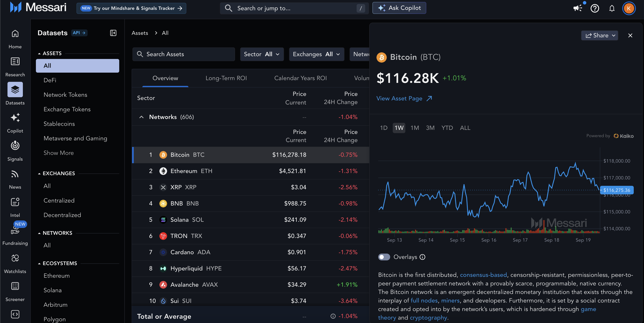Open the Watchlists sidebar icon
The width and height of the screenshot is (644, 323).
point(15,258)
